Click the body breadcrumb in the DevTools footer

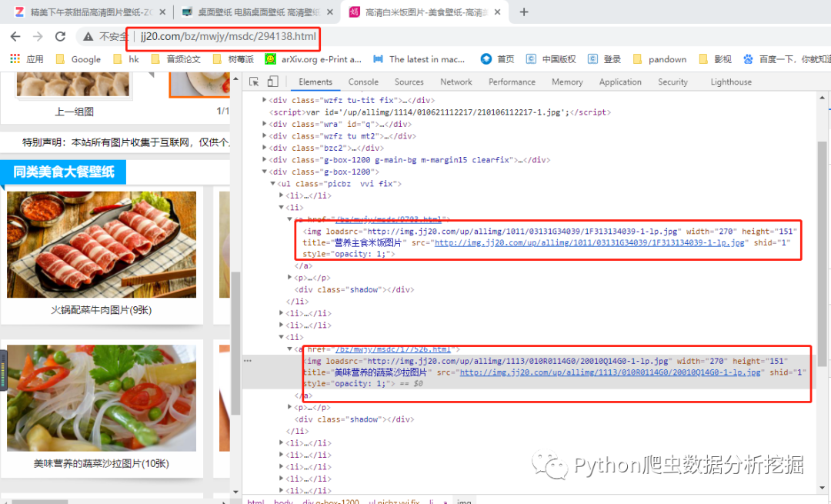[x=283, y=501]
